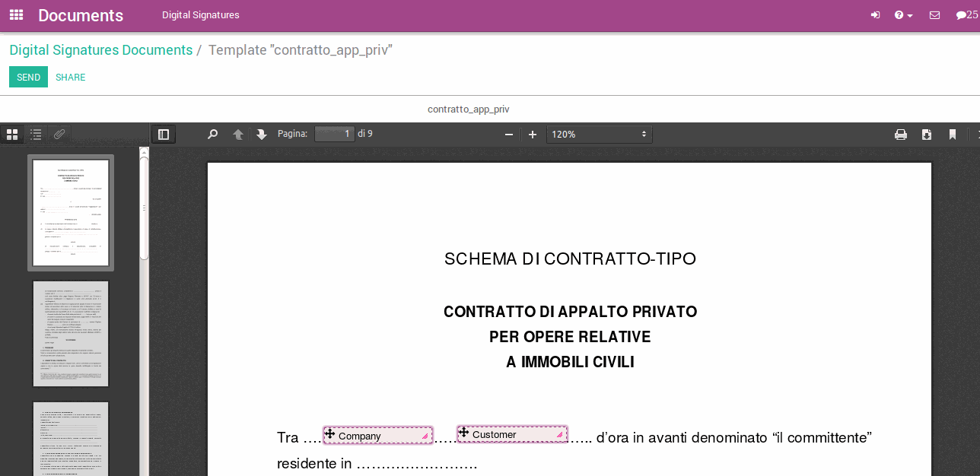Click the Documents app title

80,14
